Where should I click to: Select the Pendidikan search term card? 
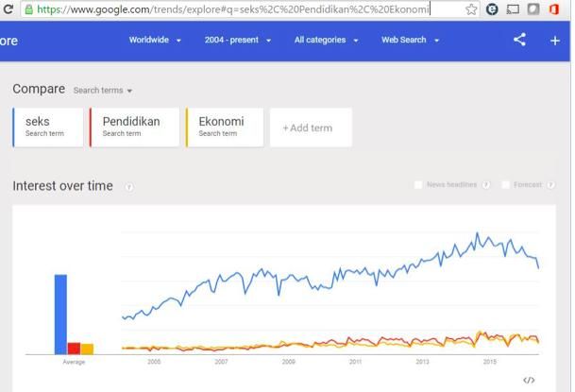click(134, 128)
